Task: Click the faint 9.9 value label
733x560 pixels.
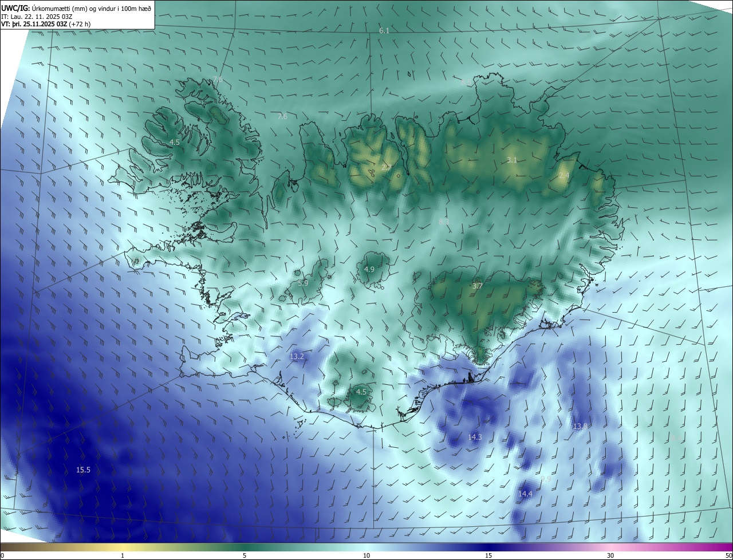Action: coord(545,479)
